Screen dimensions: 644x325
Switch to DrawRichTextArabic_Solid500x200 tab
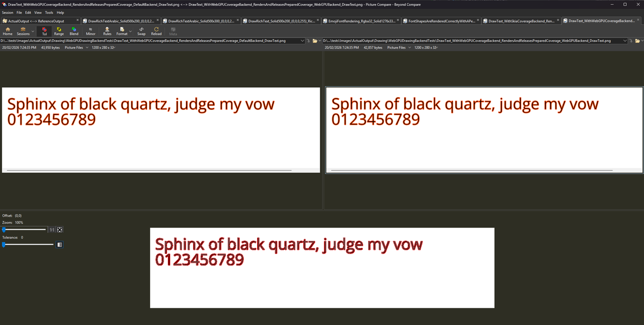[x=121, y=21]
